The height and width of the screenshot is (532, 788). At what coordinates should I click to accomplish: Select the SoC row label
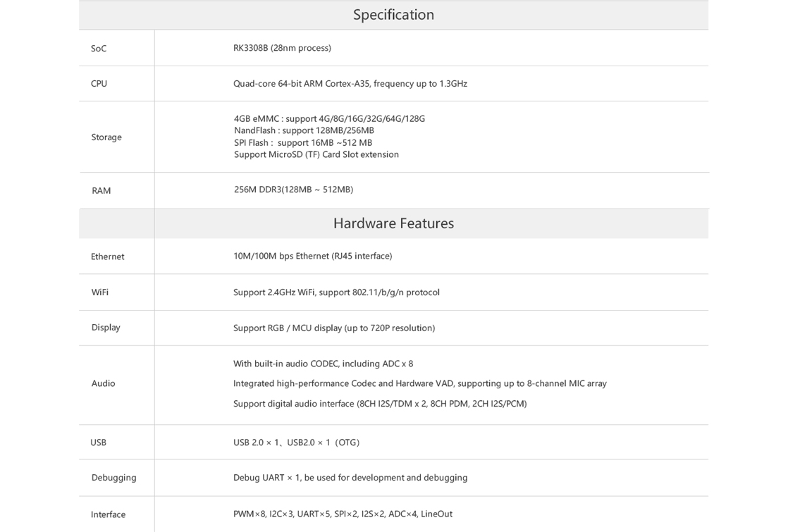[x=99, y=49]
